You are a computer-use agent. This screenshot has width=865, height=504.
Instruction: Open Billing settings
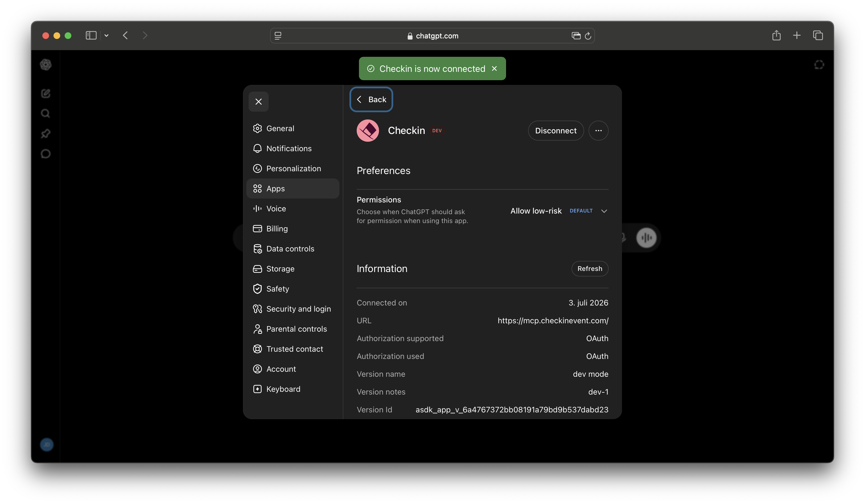click(293, 229)
